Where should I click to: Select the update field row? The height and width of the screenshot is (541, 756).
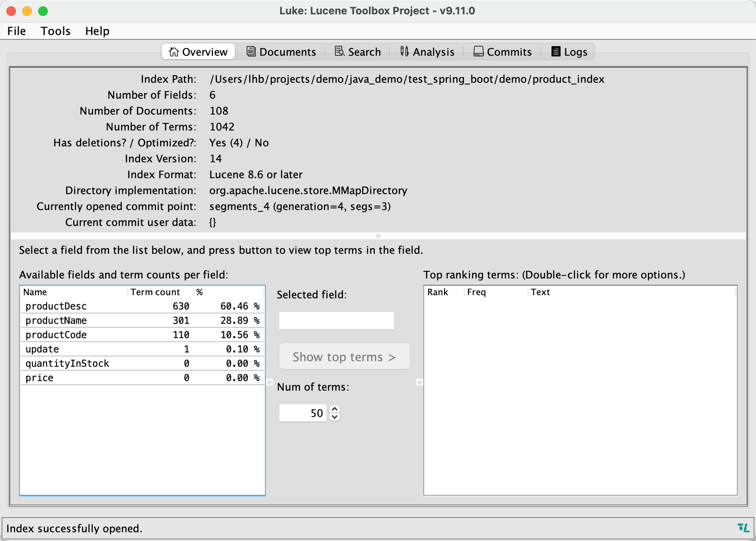coord(142,349)
